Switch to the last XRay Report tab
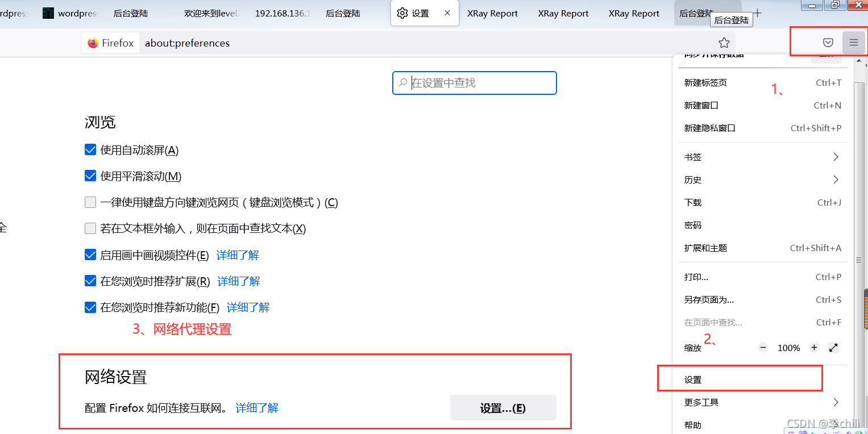868x434 pixels. 634,13
